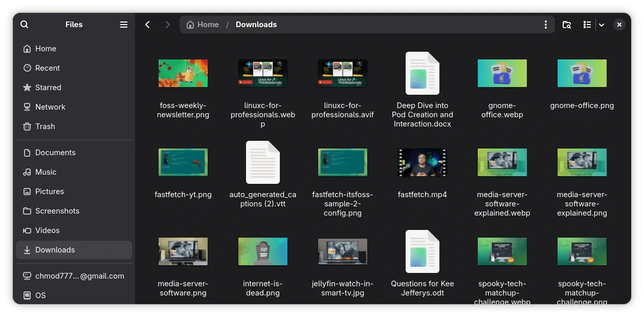Select the Deep Dive into Pod Creation docx icon
The width and height of the screenshot is (644, 317).
(423, 73)
